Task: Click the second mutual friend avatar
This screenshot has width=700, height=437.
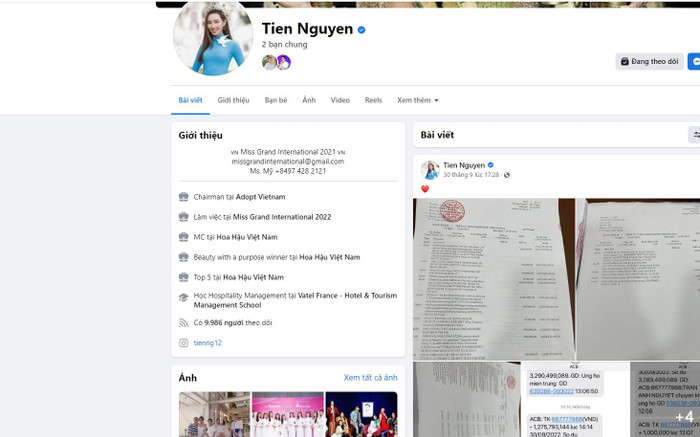Action: click(283, 62)
